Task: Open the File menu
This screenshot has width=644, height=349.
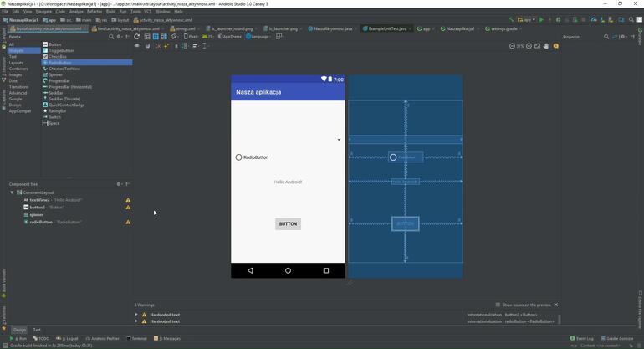Action: (5, 12)
